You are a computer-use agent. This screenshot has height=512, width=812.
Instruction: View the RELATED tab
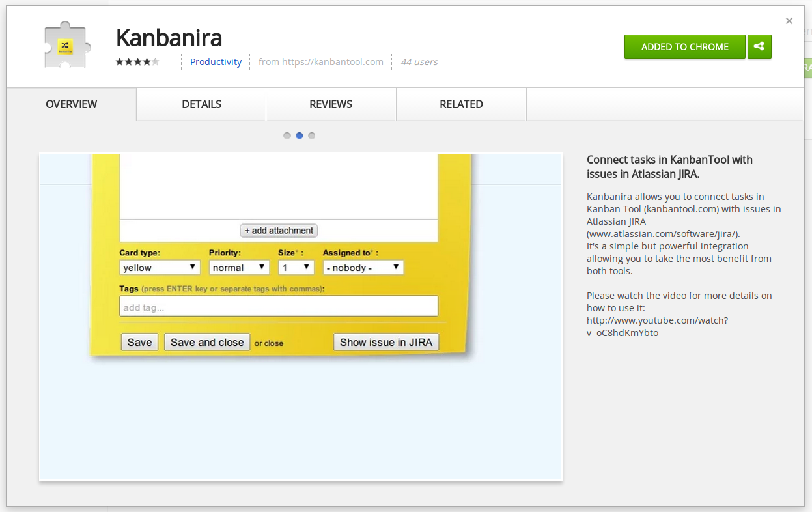(x=460, y=104)
